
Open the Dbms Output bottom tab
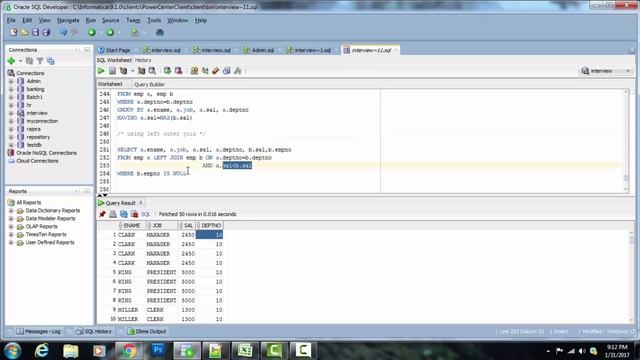point(147,331)
